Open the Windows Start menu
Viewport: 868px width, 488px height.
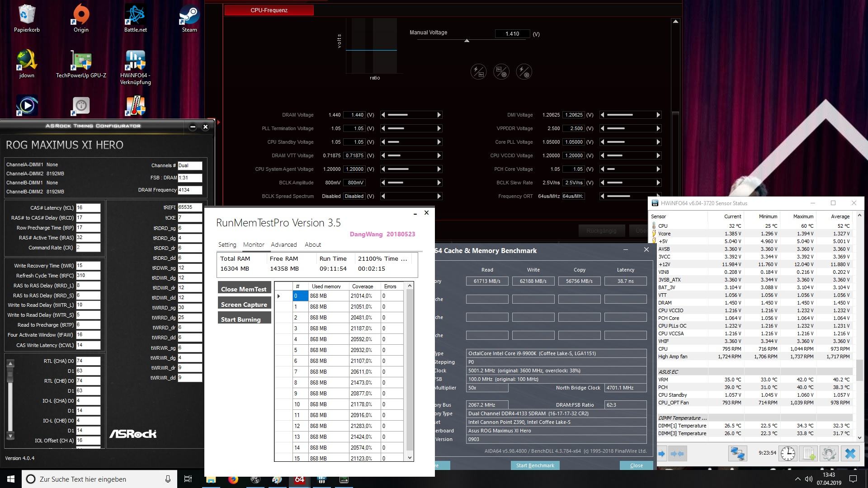[11, 479]
